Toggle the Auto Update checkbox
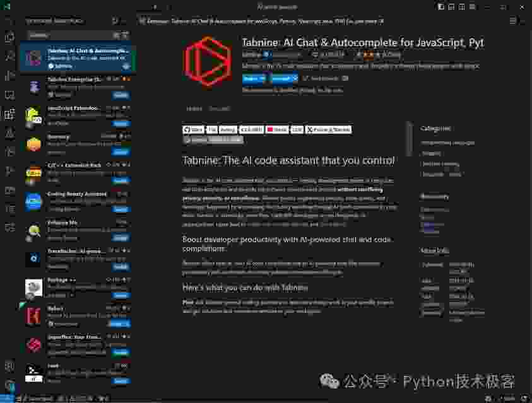 tap(305, 78)
